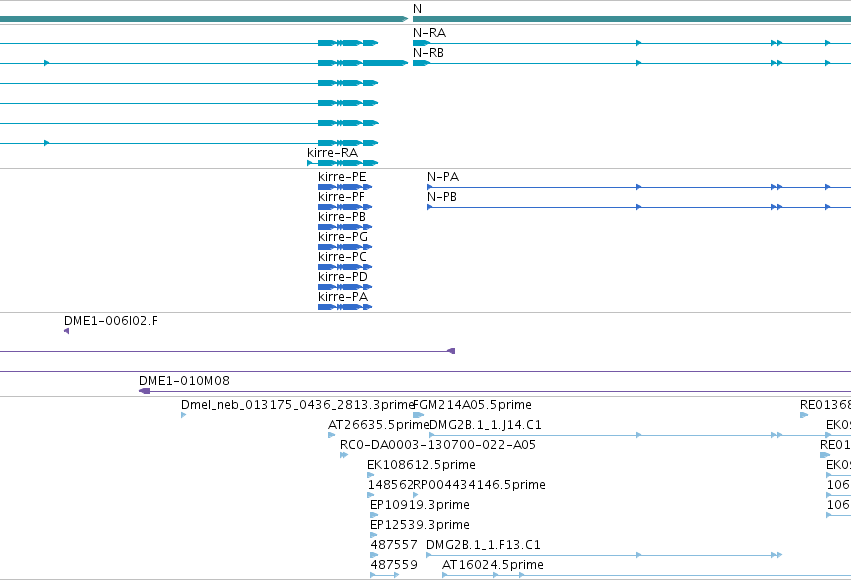
Task: Click the 487557 feature label
Action: coord(394,545)
